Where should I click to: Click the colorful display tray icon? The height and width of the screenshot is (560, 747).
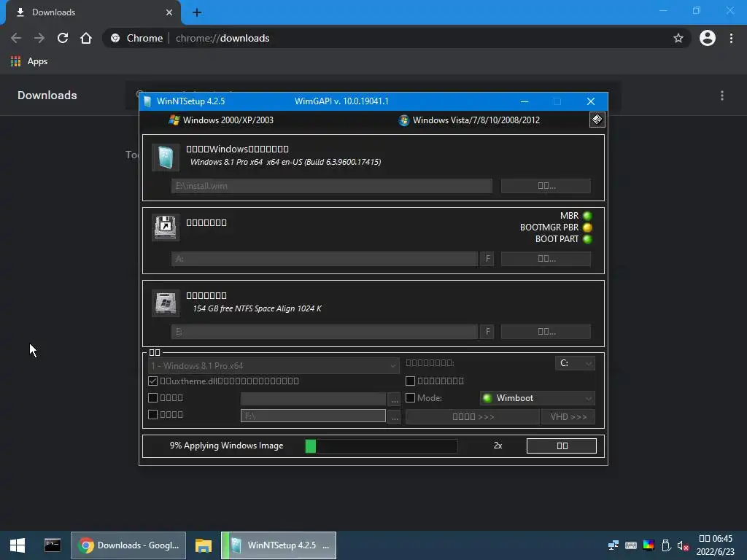[x=649, y=545]
